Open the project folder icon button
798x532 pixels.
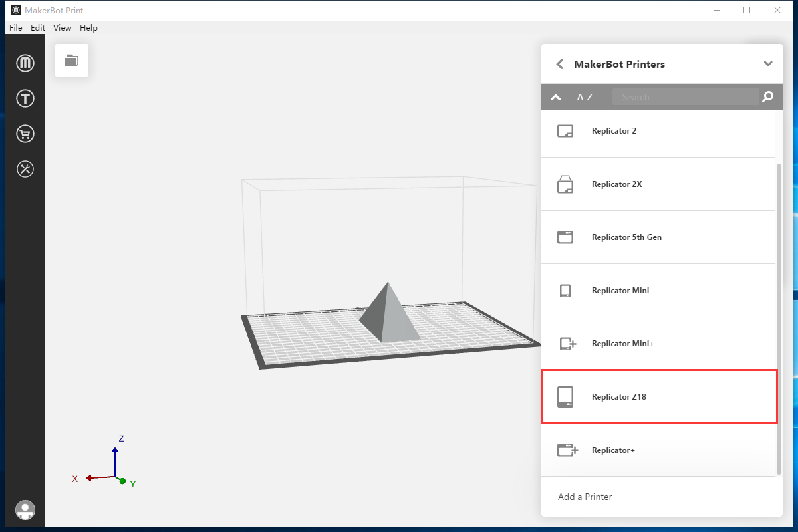(72, 61)
